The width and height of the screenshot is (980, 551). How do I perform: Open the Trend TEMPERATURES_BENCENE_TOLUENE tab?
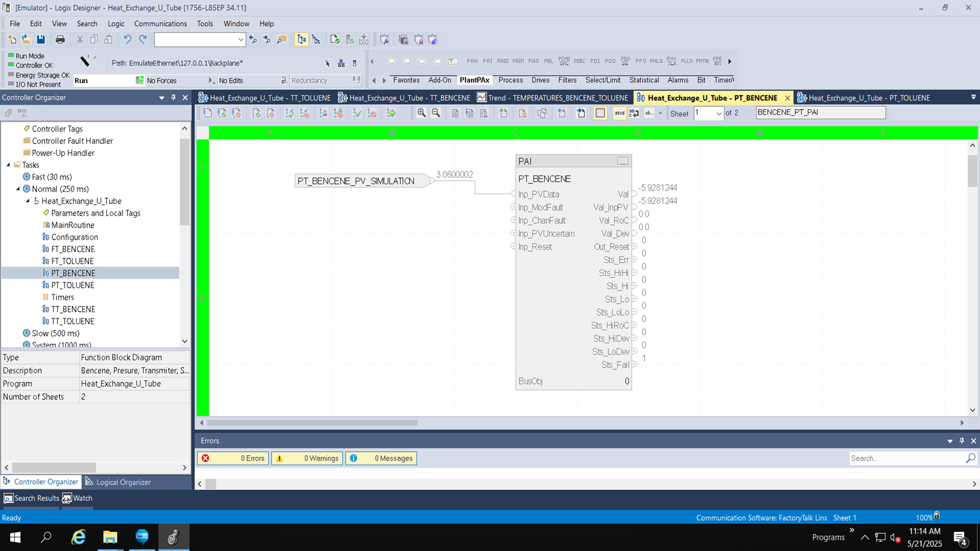coord(552,98)
